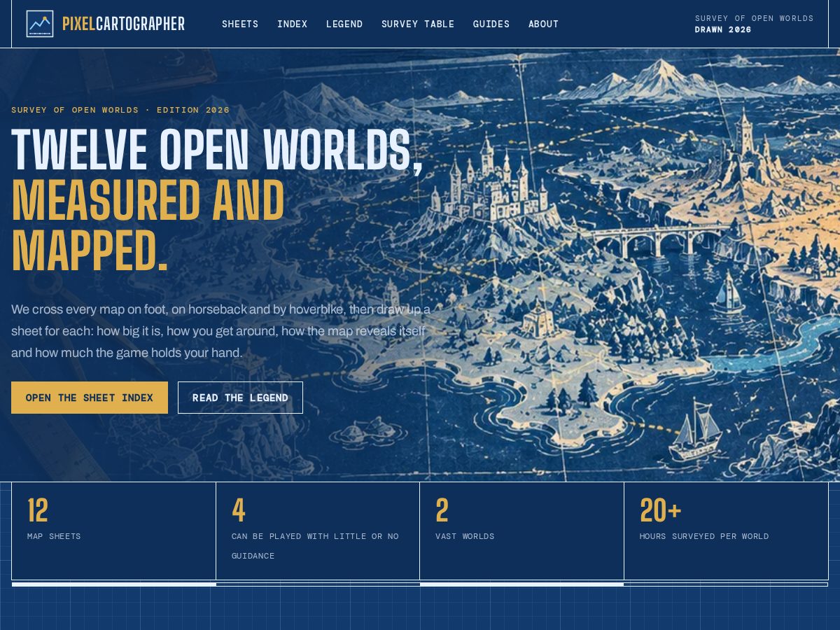
Task: Go to the PIXELCARTOGRAPHER home link
Action: (106, 24)
